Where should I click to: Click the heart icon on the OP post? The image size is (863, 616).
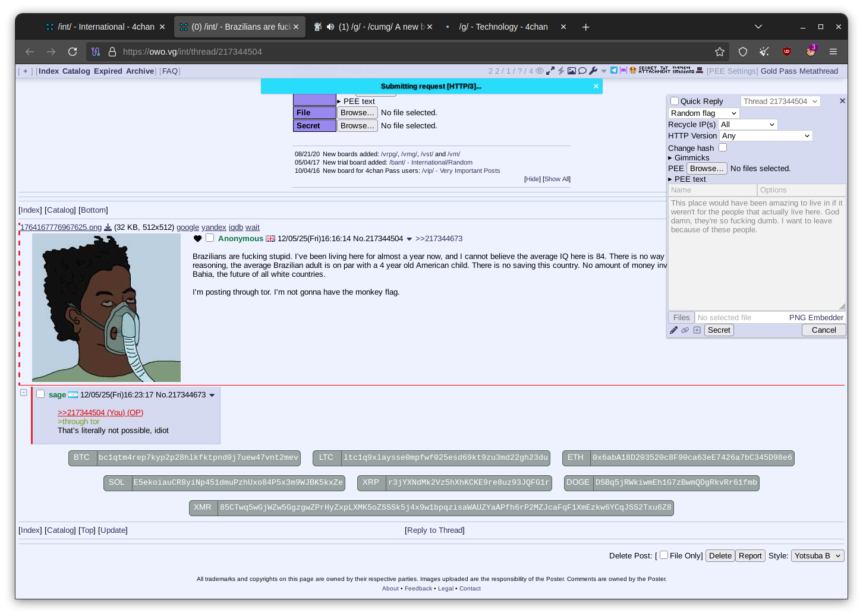pyautogui.click(x=198, y=239)
